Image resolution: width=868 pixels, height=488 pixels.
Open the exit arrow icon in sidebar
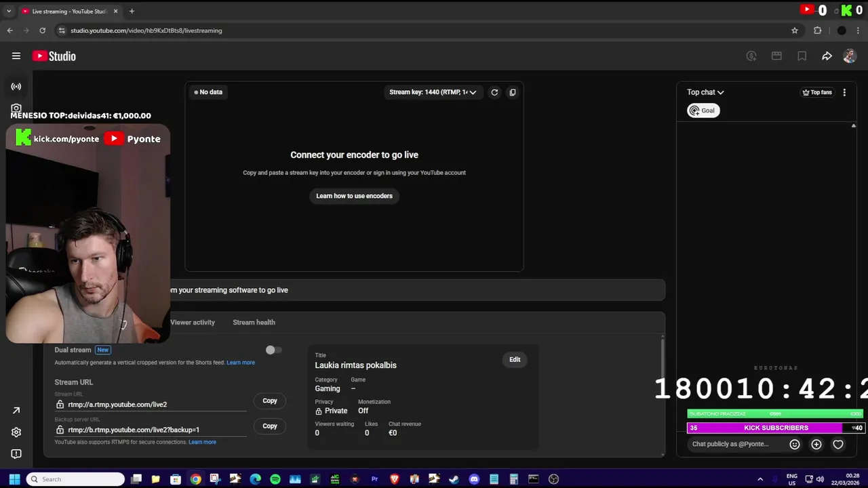[x=16, y=411]
